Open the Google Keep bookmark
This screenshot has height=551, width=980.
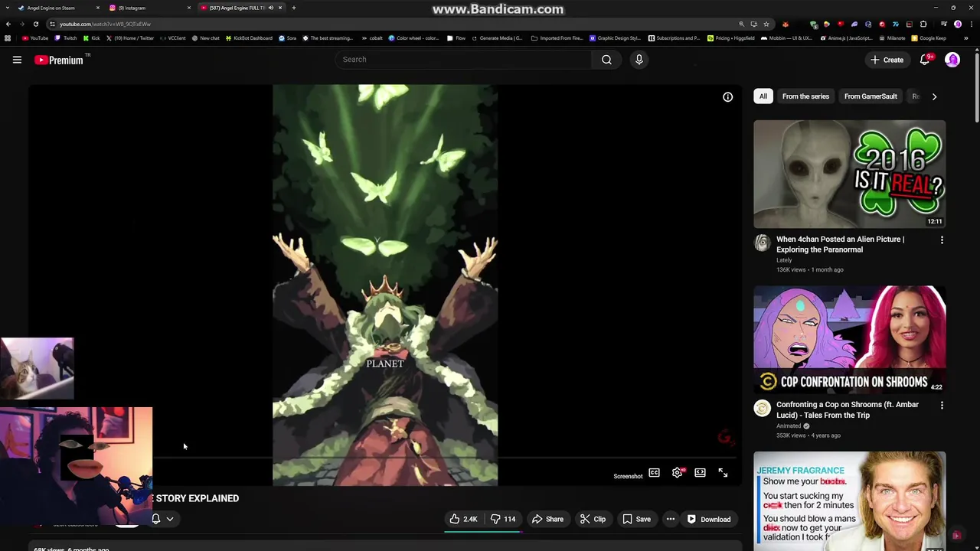(929, 38)
